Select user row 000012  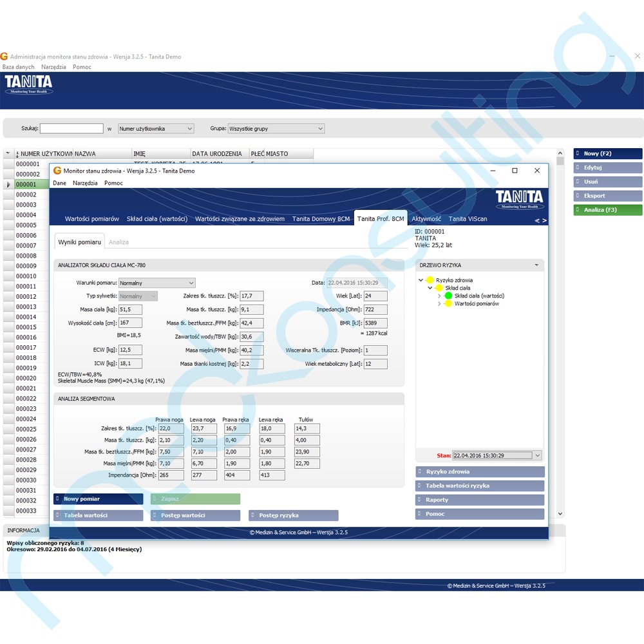coord(26,296)
